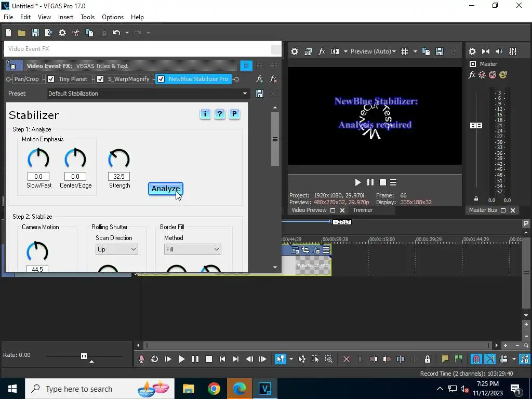The image size is (532, 399).
Task: Click the plug-in chain add FX icon
Action: (x=260, y=79)
